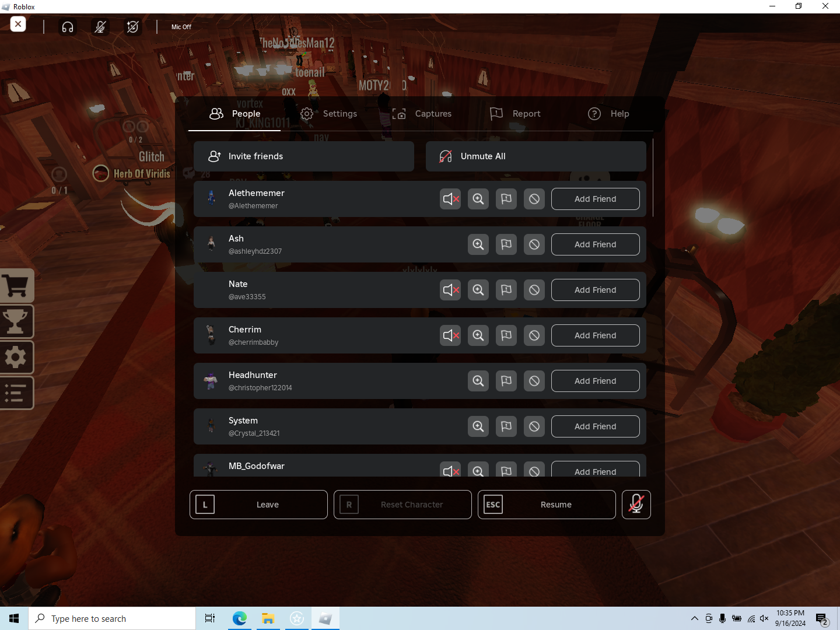Add Nate as a friend

pos(596,290)
